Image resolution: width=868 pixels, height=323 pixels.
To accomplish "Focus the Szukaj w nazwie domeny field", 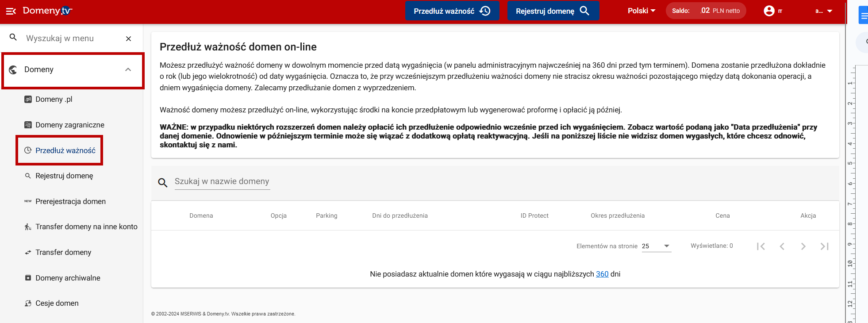I will click(x=222, y=181).
